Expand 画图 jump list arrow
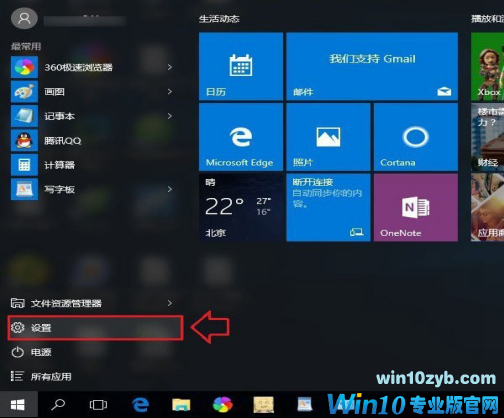The width and height of the screenshot is (504, 418). coord(170,92)
